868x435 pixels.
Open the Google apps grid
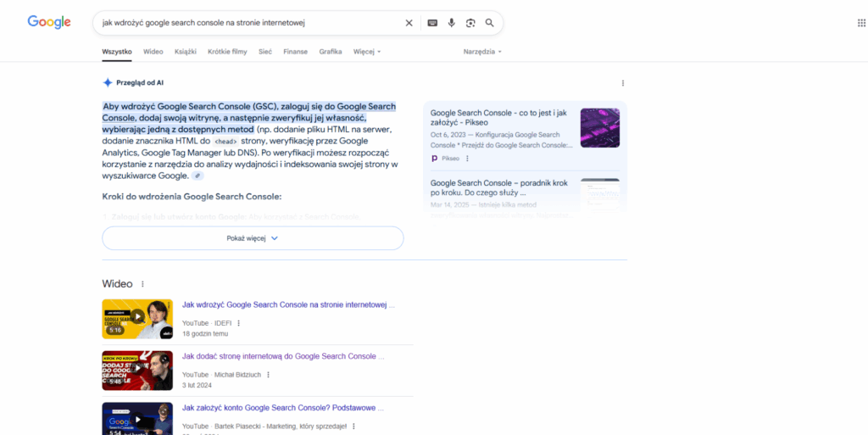pos(861,23)
